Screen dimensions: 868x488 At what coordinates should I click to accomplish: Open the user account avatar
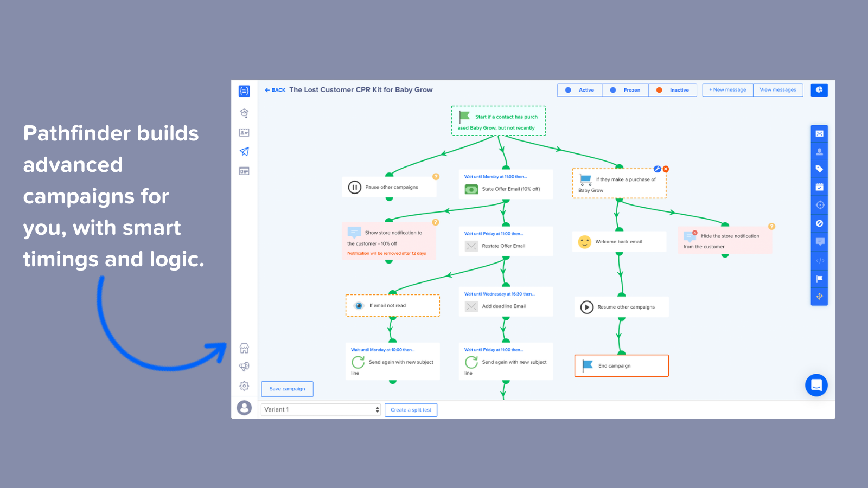coord(244,408)
